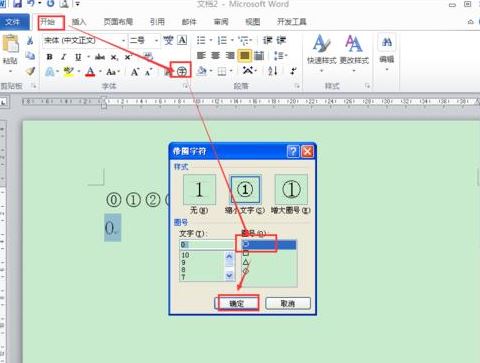Open the font name dropdown
The image size is (480, 363).
pos(123,41)
